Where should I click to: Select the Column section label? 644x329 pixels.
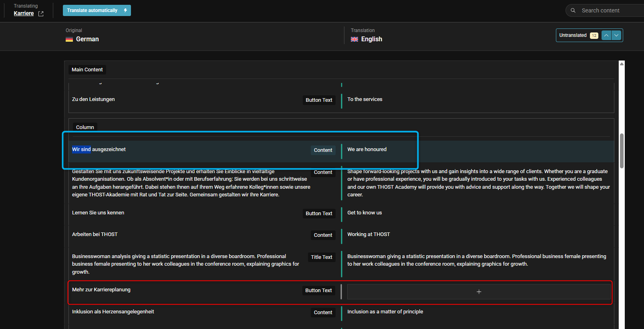[x=85, y=127]
